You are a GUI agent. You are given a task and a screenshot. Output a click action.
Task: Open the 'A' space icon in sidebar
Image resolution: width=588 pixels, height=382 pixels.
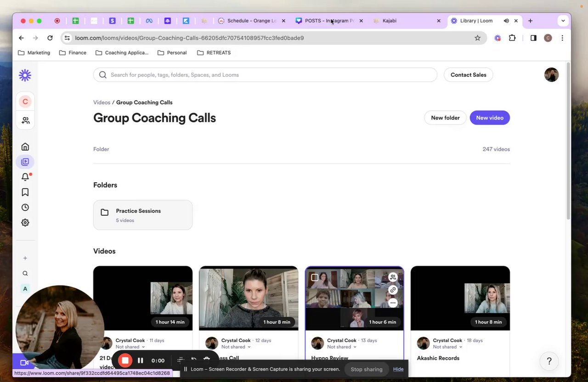coord(25,288)
